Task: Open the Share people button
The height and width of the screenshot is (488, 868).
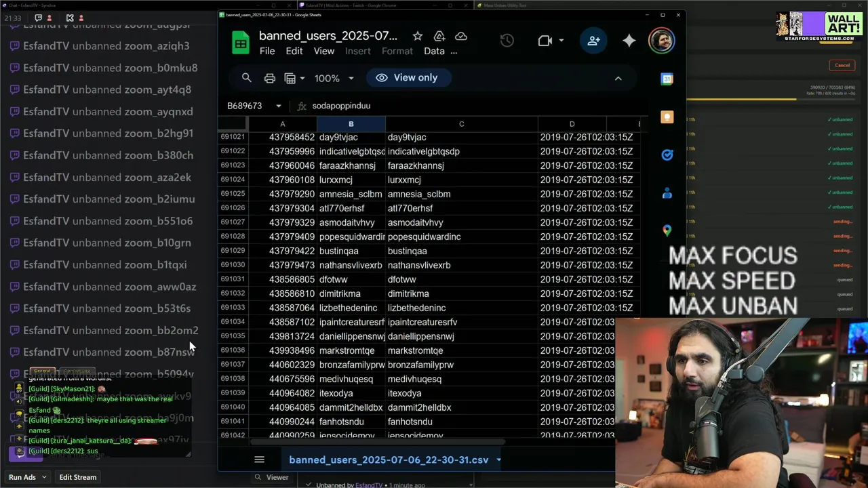Action: tap(593, 41)
